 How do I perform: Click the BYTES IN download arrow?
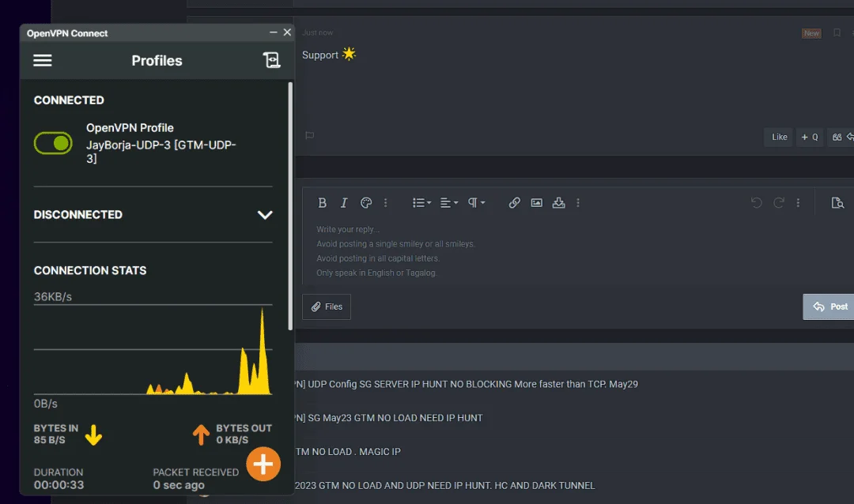tap(93, 434)
